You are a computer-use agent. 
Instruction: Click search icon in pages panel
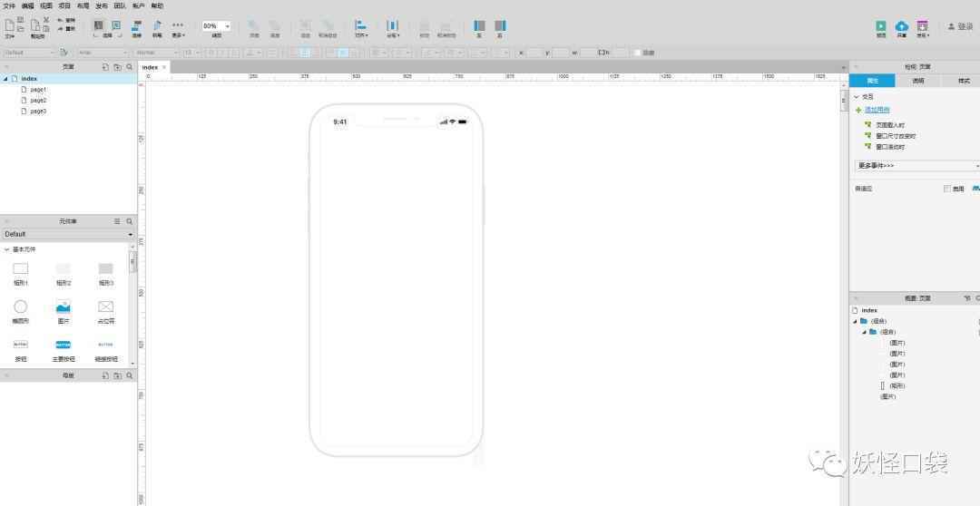[130, 67]
